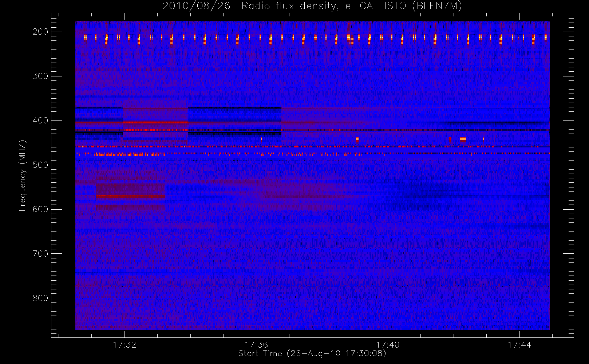Image resolution: width=589 pixels, height=364 pixels.
Task: Select the 'e-CALLISTO (BLEN7M)' title text
Action: (403, 6)
